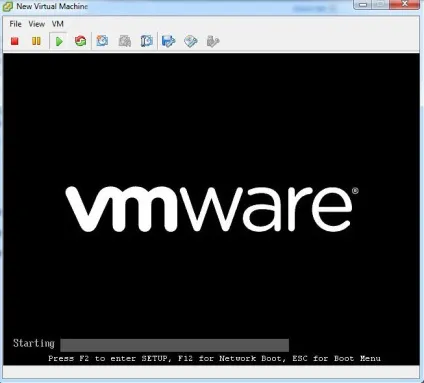
Task: Pause the VM using the yellow pause icon
Action: (36, 41)
